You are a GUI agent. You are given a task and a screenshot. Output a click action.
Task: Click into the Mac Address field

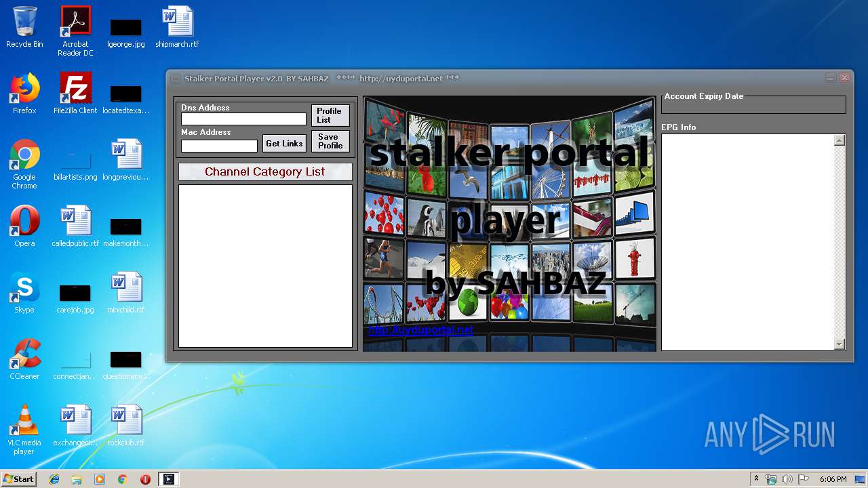point(219,146)
